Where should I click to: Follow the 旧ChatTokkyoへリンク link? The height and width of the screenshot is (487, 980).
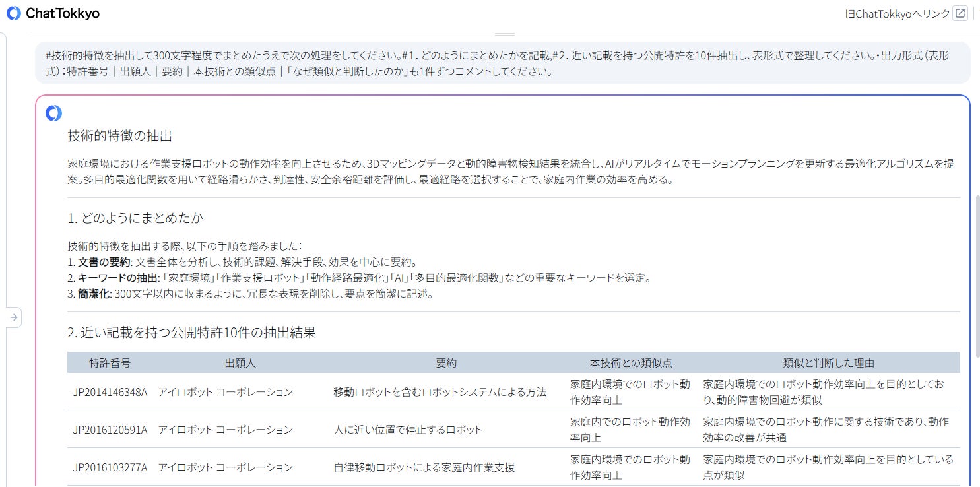[x=898, y=13]
